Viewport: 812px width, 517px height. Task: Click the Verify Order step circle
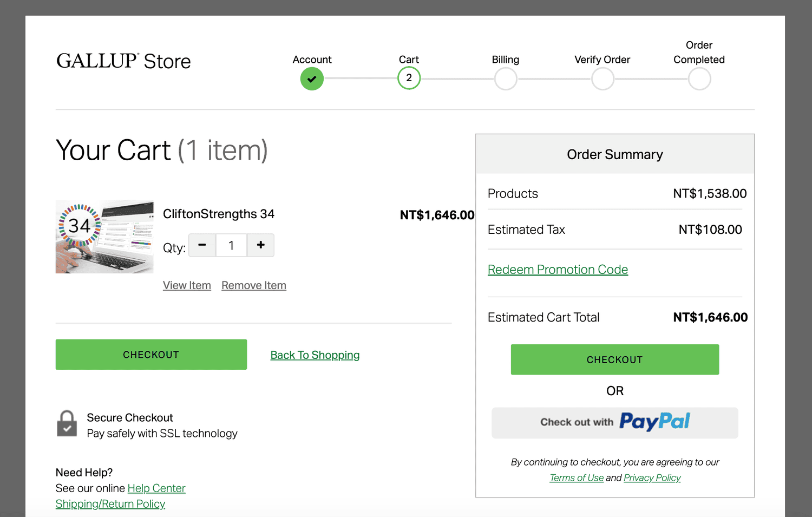603,79
